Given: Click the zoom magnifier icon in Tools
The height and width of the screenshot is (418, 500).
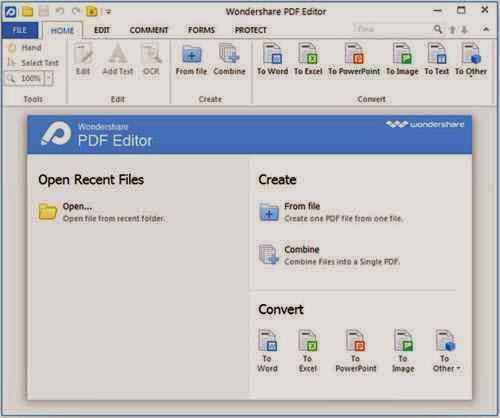Looking at the screenshot, I should pyautogui.click(x=11, y=79).
